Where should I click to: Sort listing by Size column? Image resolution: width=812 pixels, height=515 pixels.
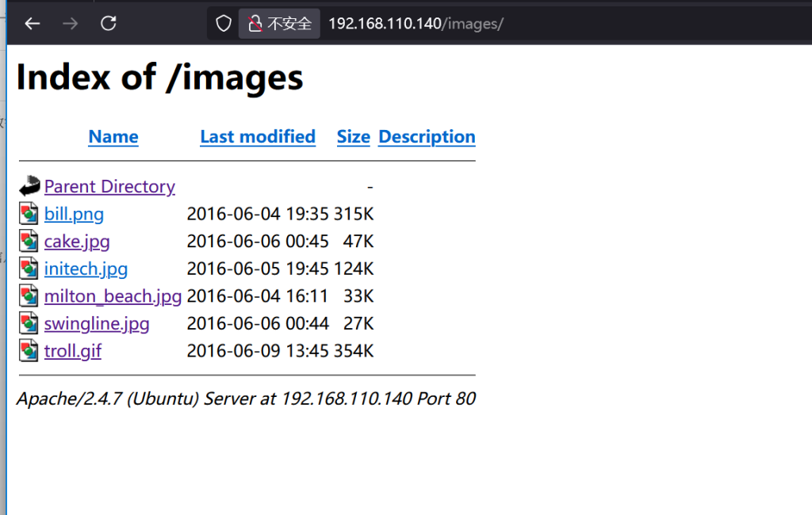(x=354, y=137)
